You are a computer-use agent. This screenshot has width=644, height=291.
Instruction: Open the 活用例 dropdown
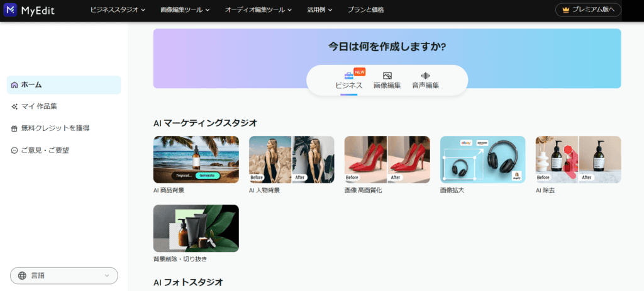click(319, 10)
